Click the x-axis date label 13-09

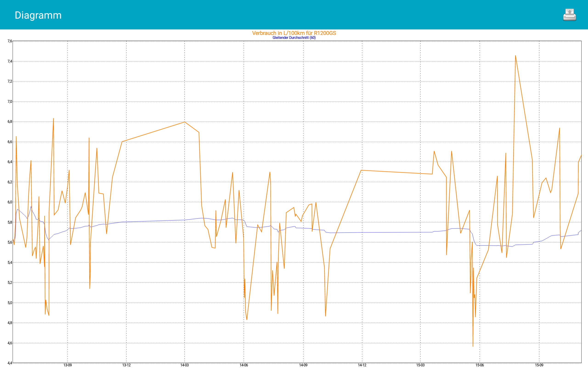coord(68,365)
